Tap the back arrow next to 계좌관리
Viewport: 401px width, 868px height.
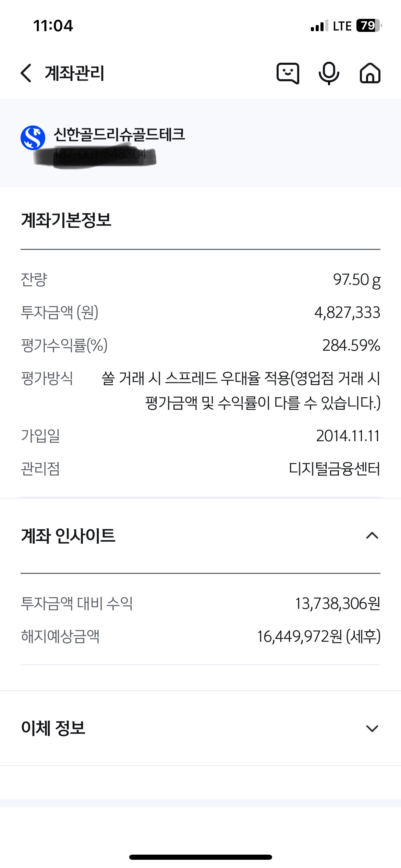(x=26, y=73)
